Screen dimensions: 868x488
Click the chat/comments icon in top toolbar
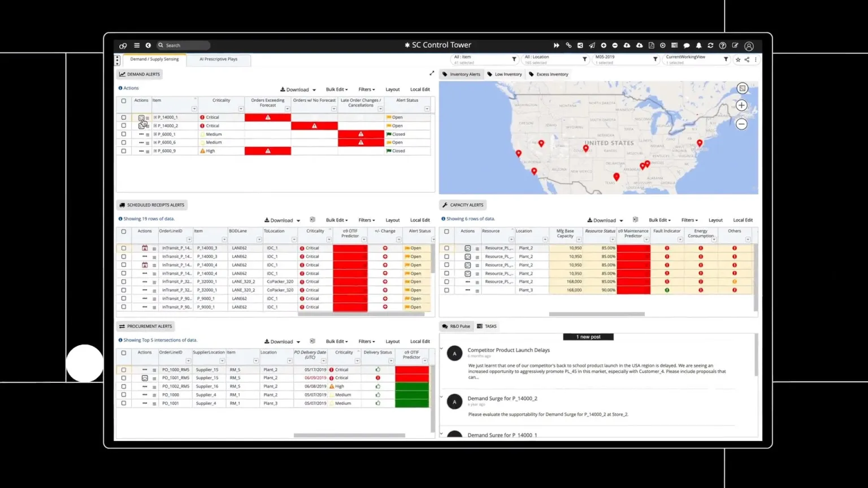(x=687, y=45)
